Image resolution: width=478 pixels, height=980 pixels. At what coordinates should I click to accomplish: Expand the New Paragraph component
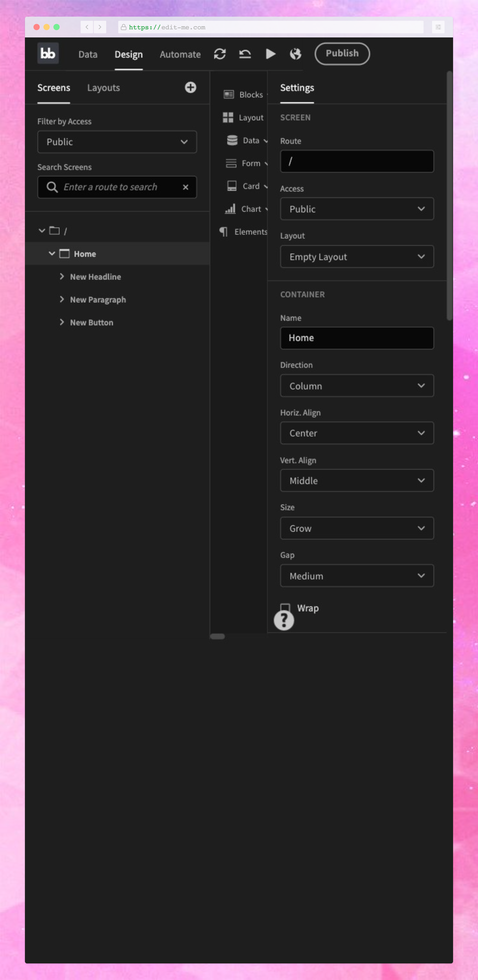[62, 299]
